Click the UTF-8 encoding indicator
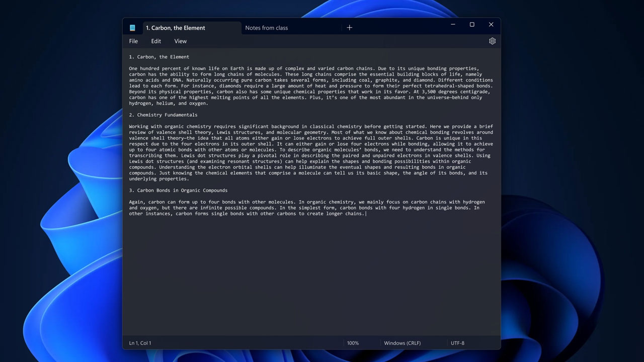The image size is (644, 362). [457, 343]
